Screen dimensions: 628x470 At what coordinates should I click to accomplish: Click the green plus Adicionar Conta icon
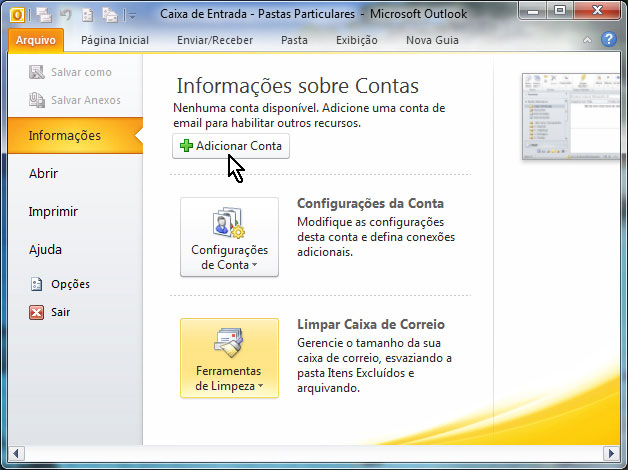186,146
